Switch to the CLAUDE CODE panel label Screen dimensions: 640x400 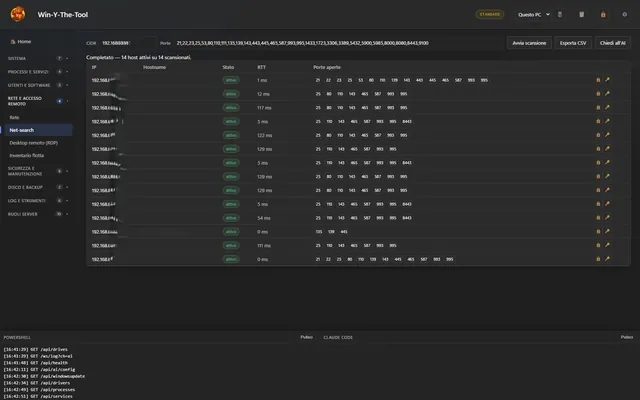tap(338, 338)
